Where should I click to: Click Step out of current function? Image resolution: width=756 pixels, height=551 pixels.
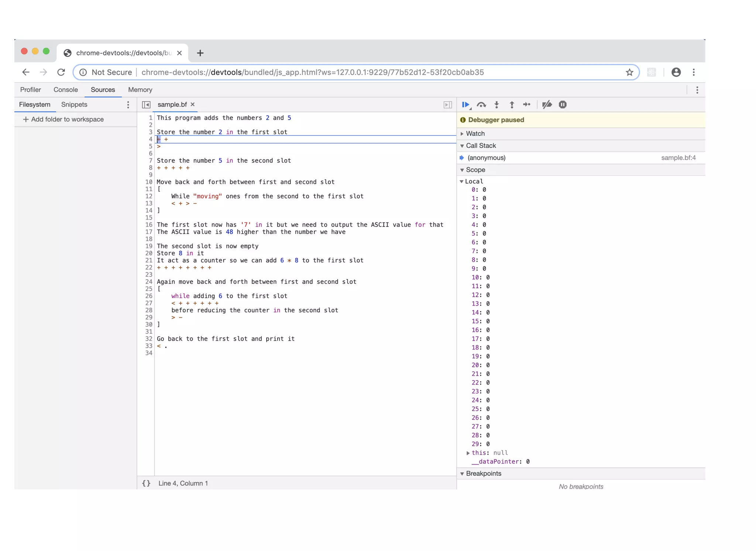[512, 105]
